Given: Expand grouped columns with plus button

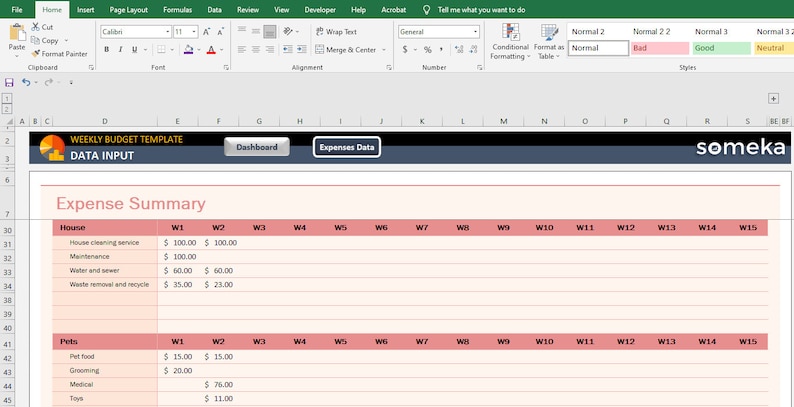Looking at the screenshot, I should point(773,99).
